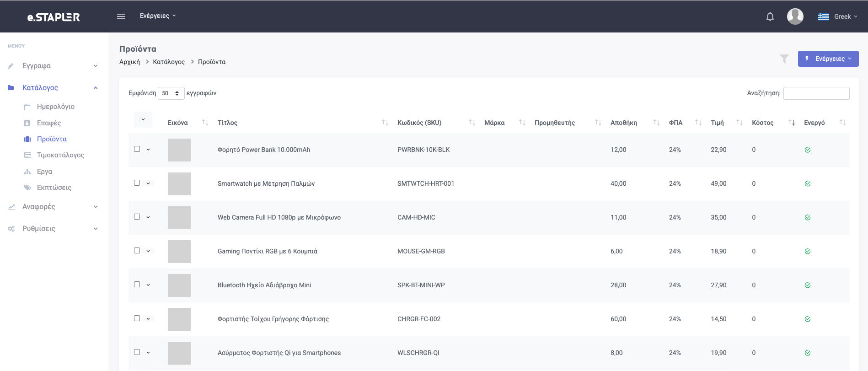Open the user avatar menu
Image resolution: width=868 pixels, height=371 pixels.
(x=795, y=16)
